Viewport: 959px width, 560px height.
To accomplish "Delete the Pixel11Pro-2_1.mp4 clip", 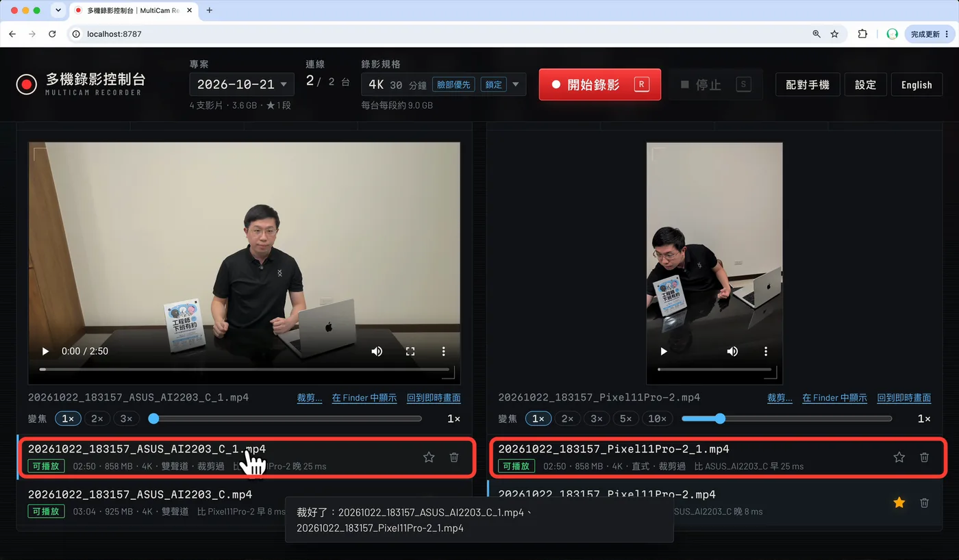I will click(924, 457).
